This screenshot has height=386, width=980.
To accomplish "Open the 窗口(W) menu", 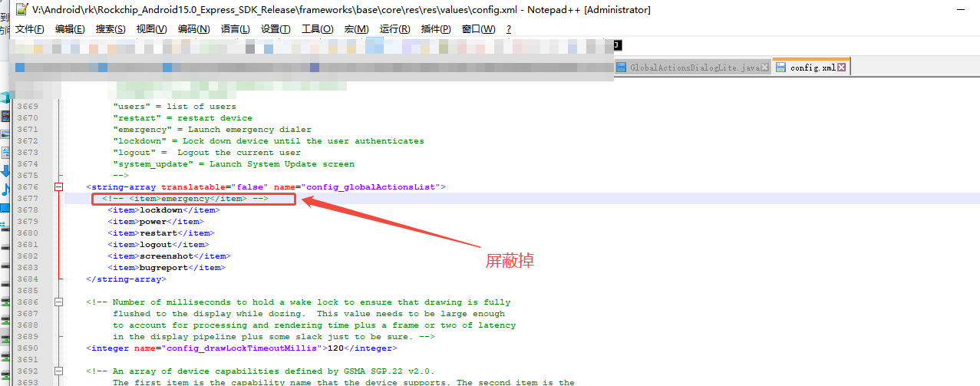I will coord(478,29).
